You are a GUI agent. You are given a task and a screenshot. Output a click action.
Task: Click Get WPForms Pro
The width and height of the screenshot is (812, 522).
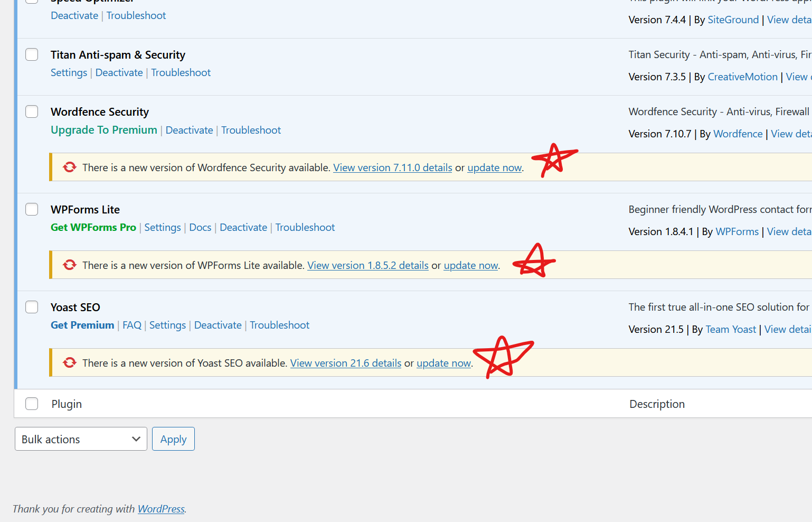[93, 227]
